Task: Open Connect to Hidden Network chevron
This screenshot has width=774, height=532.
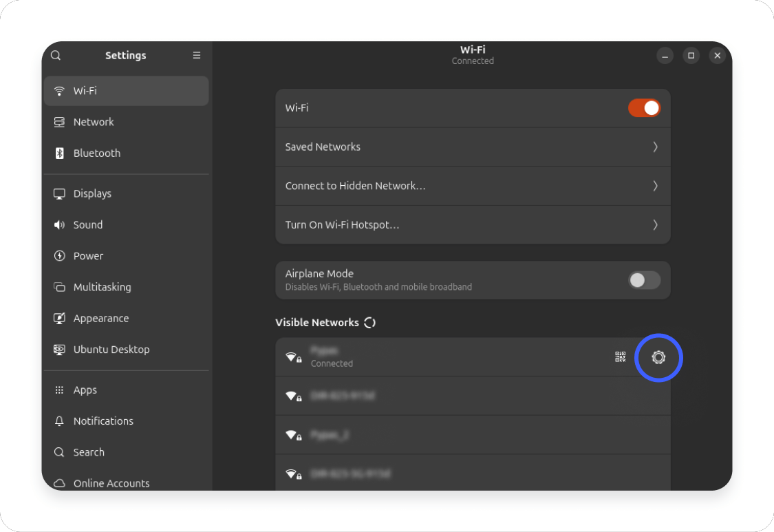Action: (655, 186)
